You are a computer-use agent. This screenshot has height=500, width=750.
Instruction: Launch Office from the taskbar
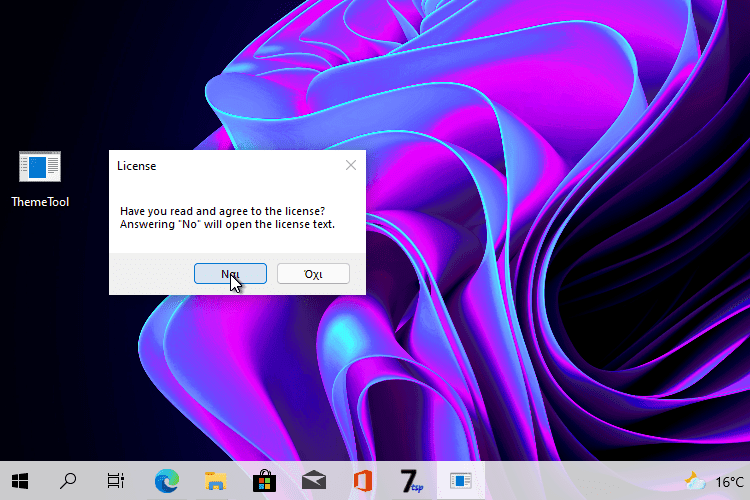362,481
